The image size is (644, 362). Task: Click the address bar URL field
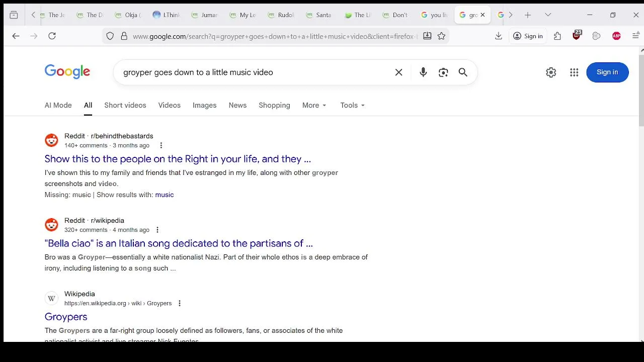point(274,36)
